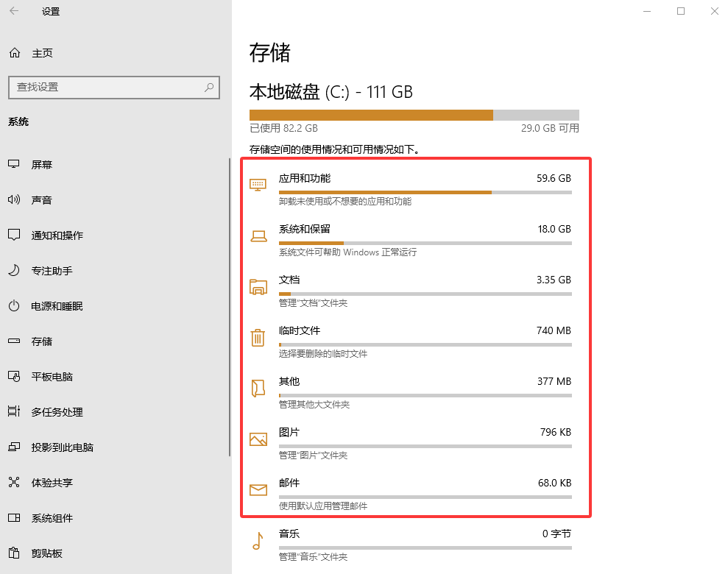The height and width of the screenshot is (574, 728).
Task: Select 声音 in the sidebar
Action: click(x=42, y=200)
